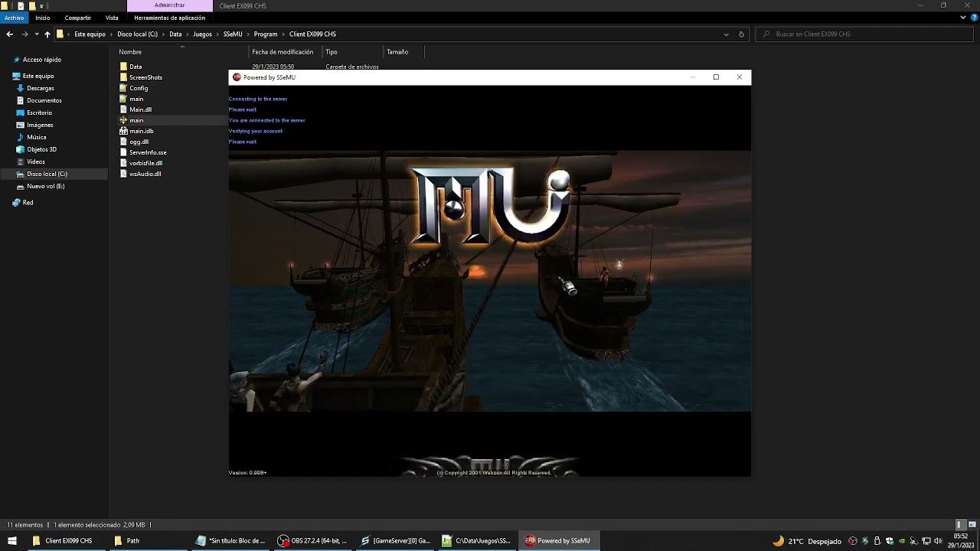Go up one folder level
Viewport: 980px width, 551px height.
click(x=47, y=34)
